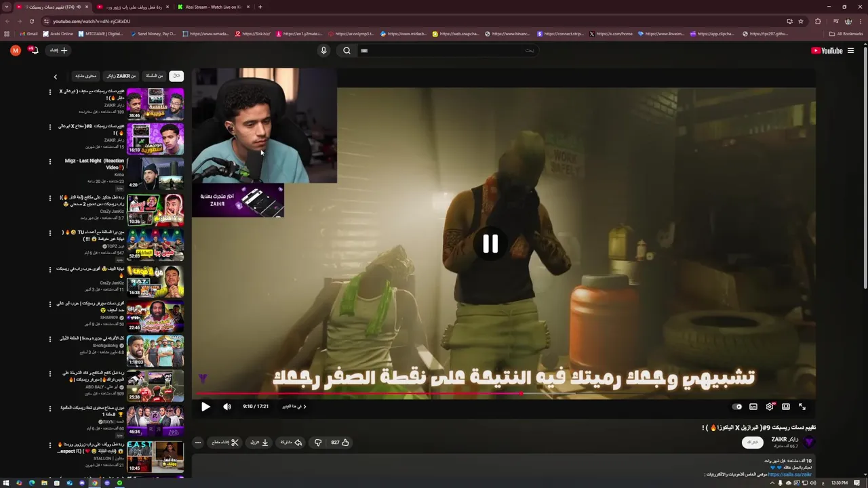
Task: Open the salla.sa/zaikr description link
Action: point(790,474)
